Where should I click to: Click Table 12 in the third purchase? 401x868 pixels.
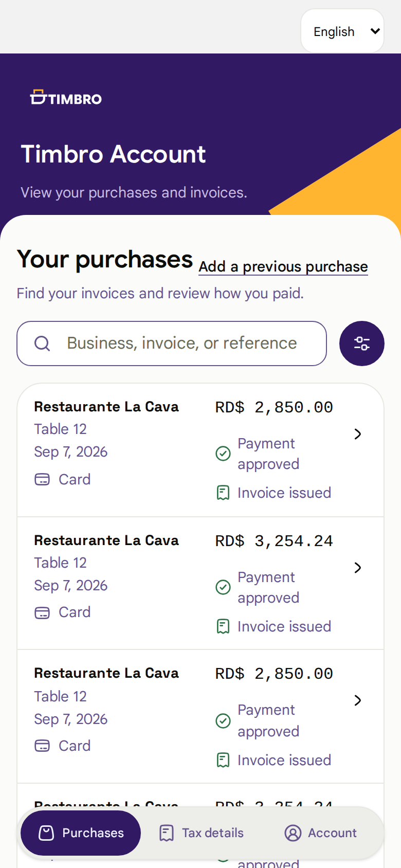(x=60, y=696)
